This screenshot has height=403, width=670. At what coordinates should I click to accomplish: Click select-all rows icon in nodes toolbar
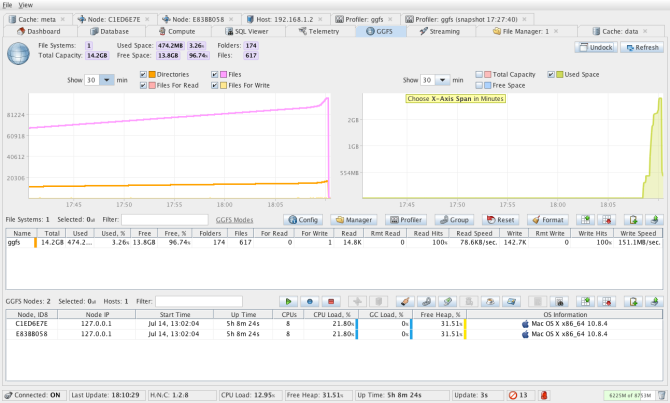[x=585, y=301]
